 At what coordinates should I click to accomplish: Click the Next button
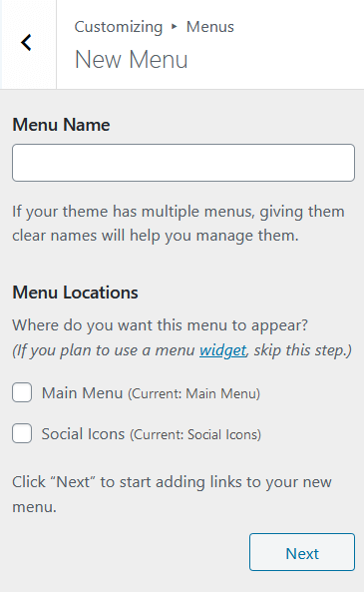click(x=302, y=552)
